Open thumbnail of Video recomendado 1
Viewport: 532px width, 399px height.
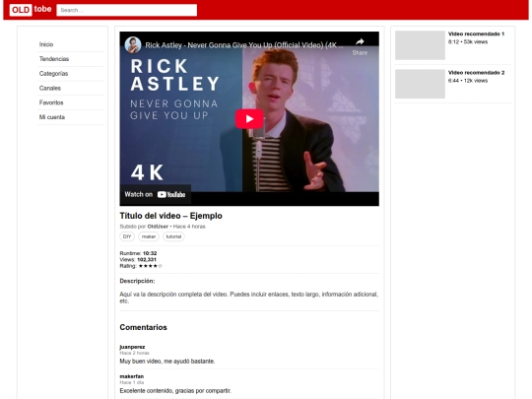(420, 45)
